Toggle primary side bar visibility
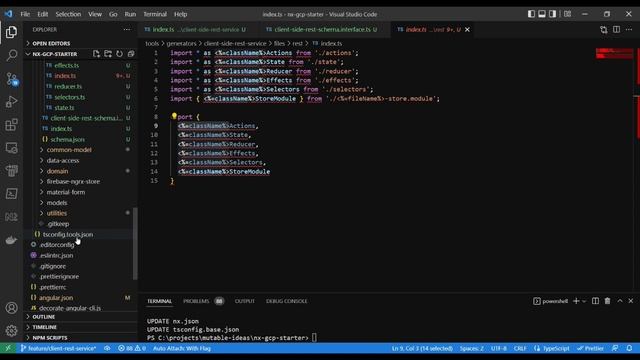 [531, 14]
